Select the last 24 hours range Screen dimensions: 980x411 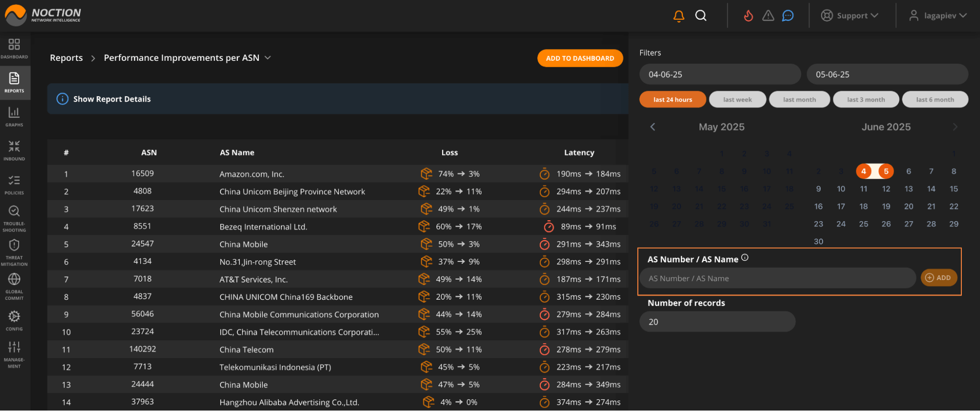pyautogui.click(x=673, y=100)
